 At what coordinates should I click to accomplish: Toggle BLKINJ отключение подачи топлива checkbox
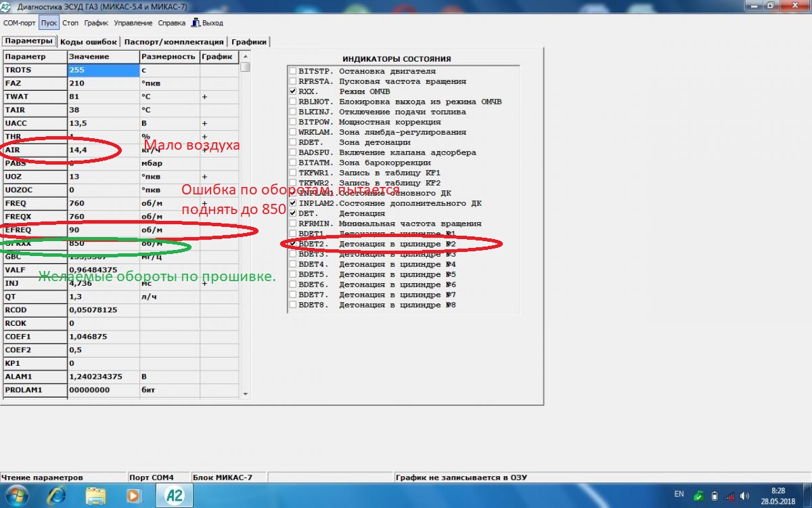(x=292, y=112)
